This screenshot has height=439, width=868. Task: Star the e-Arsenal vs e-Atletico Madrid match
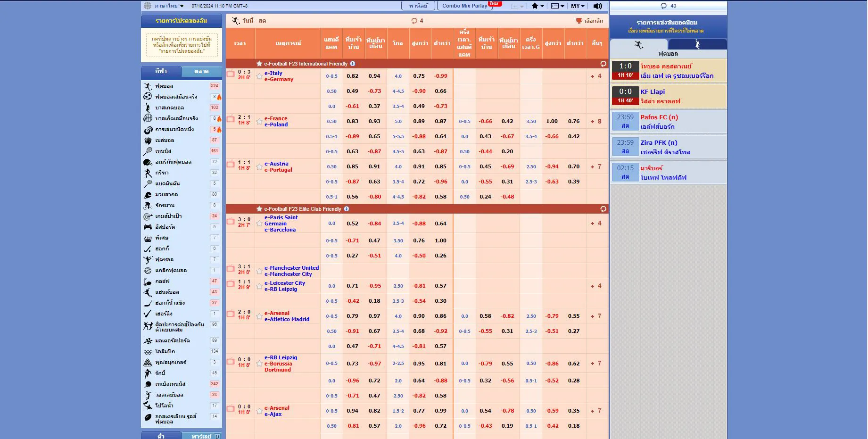pos(259,316)
